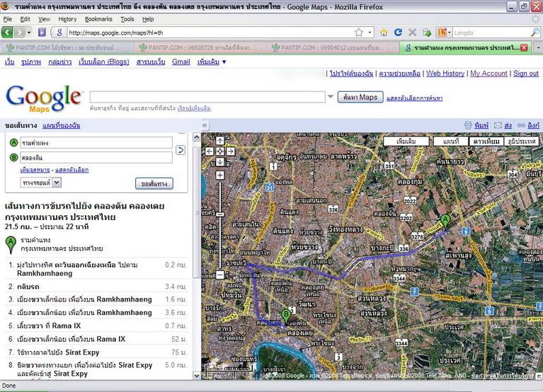
Task: Click the envelope send icon
Action: (498, 125)
